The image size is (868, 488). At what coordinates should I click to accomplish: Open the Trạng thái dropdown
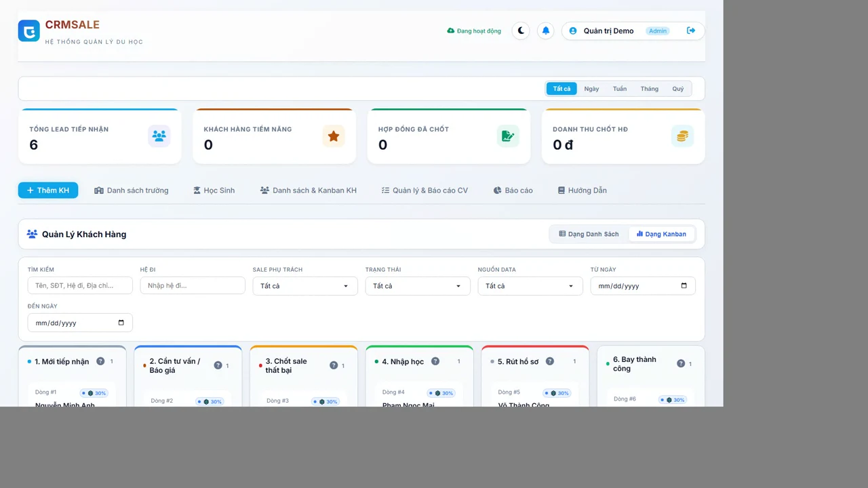pyautogui.click(x=418, y=286)
